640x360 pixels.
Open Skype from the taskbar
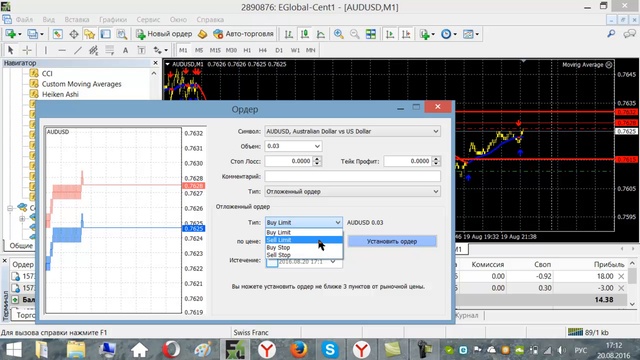pos(330,350)
